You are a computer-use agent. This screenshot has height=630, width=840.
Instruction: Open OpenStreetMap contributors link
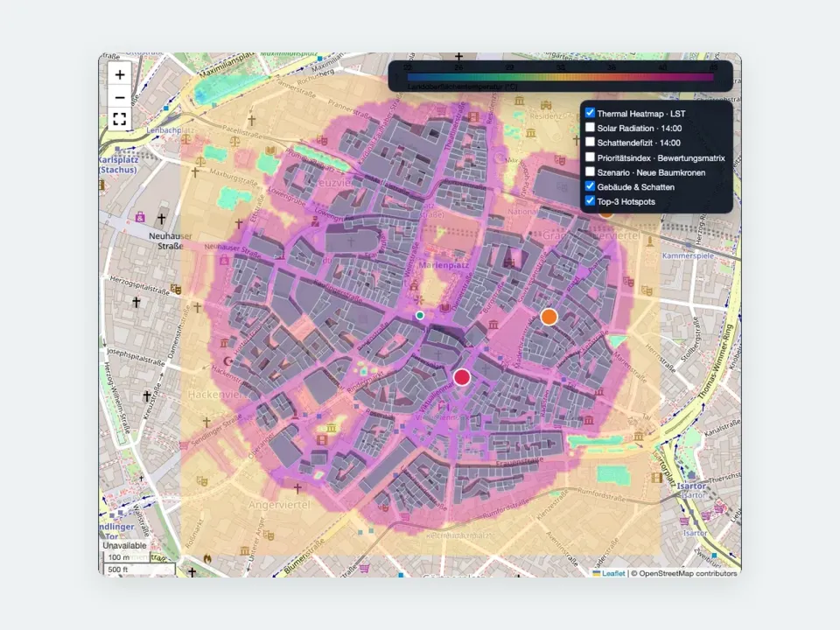[x=688, y=573]
